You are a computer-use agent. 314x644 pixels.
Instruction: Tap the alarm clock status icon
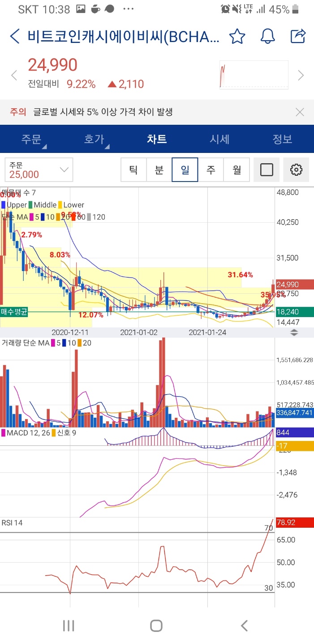tap(225, 9)
